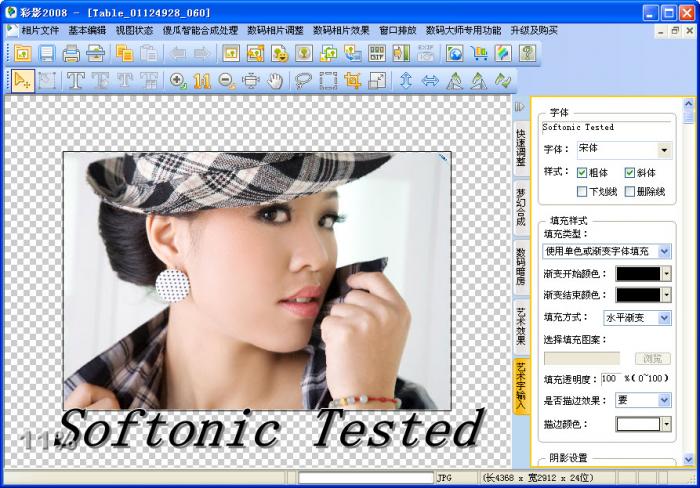Image resolution: width=700 pixels, height=488 pixels.
Task: Click the white 描边颜色 swatch
Action: coord(638,424)
